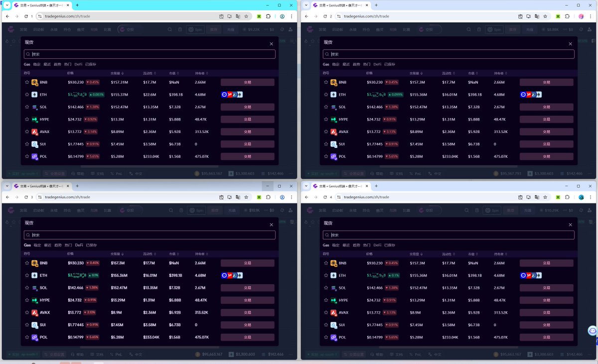Bookmark this page in bottom-right window
This screenshot has width=598, height=364.
pos(545,197)
